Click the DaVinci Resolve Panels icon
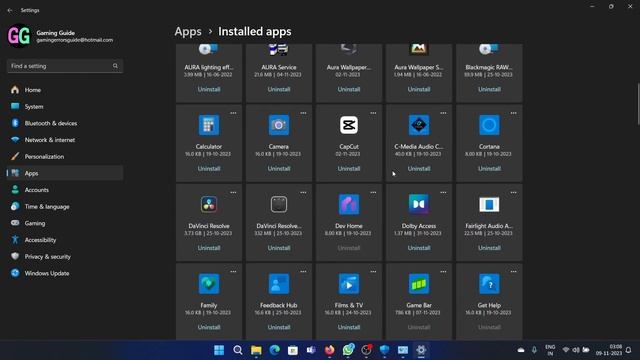 tap(279, 204)
